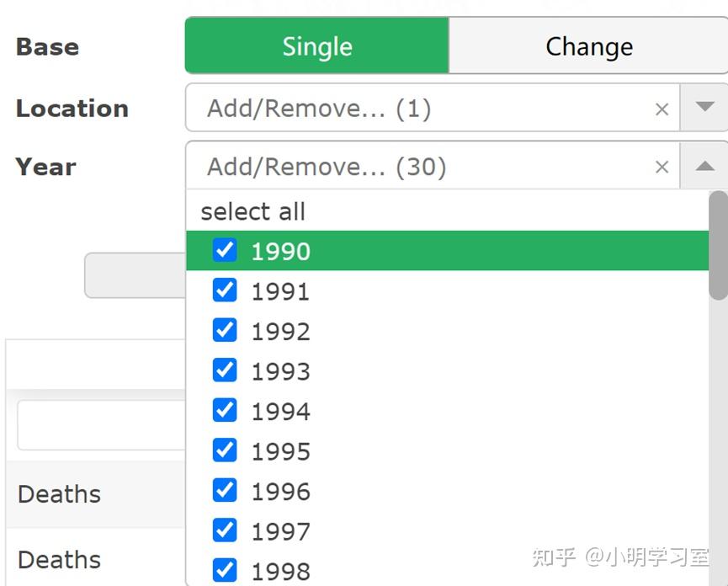This screenshot has height=586, width=728.
Task: Click the Year Add/Remove input field
Action: coord(421,167)
